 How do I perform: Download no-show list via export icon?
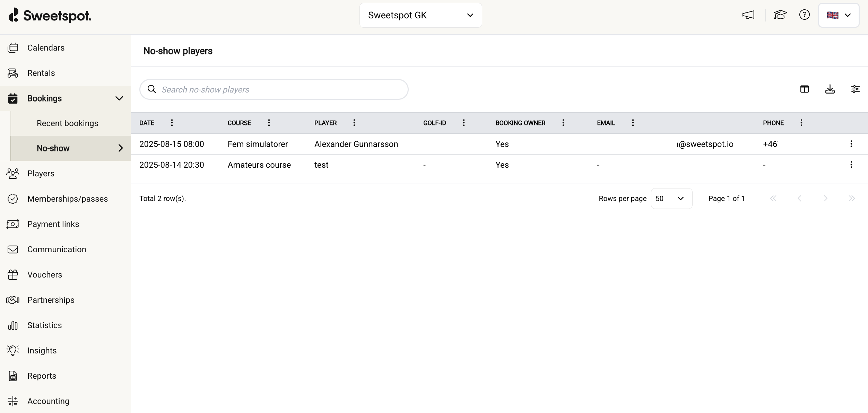pyautogui.click(x=830, y=89)
